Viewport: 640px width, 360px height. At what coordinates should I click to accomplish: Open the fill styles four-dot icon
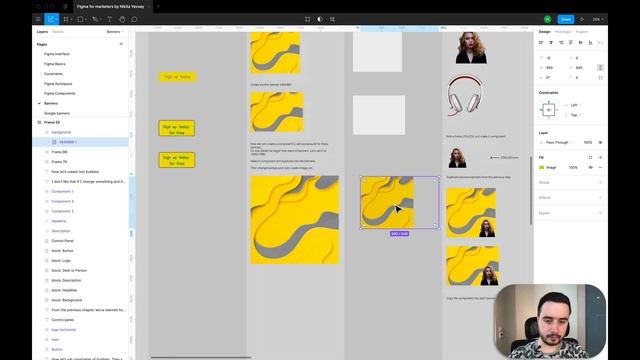tap(590, 158)
